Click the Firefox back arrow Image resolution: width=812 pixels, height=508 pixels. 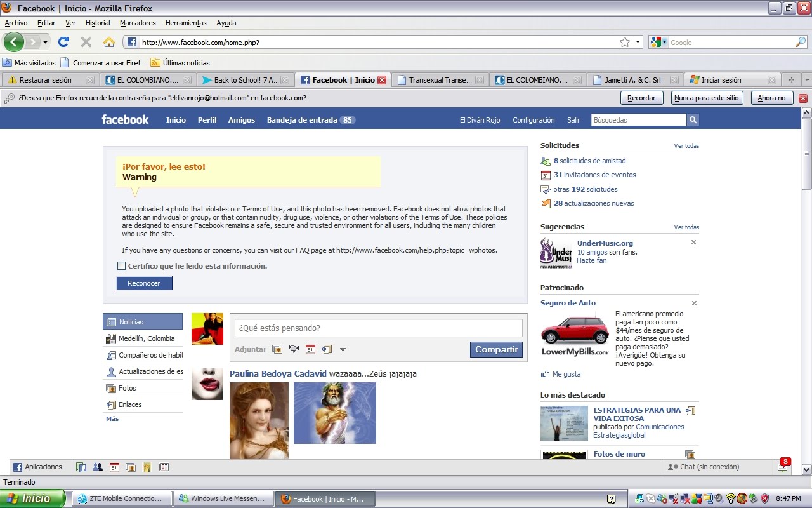tap(13, 42)
